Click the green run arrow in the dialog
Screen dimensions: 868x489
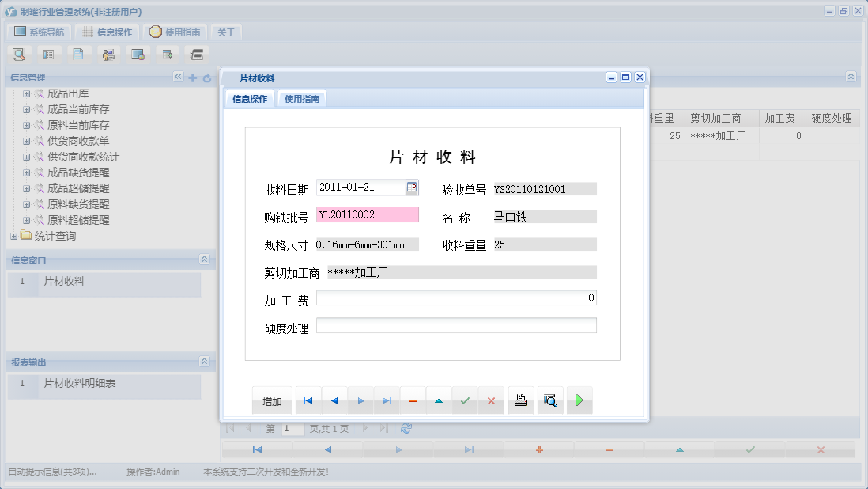[x=579, y=400]
